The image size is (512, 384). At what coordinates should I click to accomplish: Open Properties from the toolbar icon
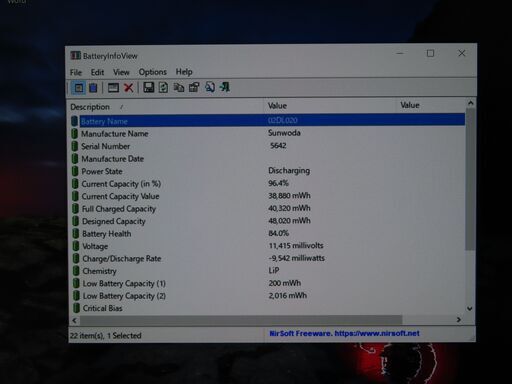(x=194, y=87)
